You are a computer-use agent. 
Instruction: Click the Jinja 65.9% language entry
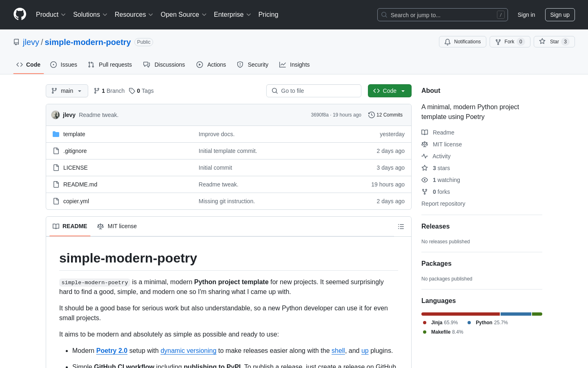pos(440,323)
